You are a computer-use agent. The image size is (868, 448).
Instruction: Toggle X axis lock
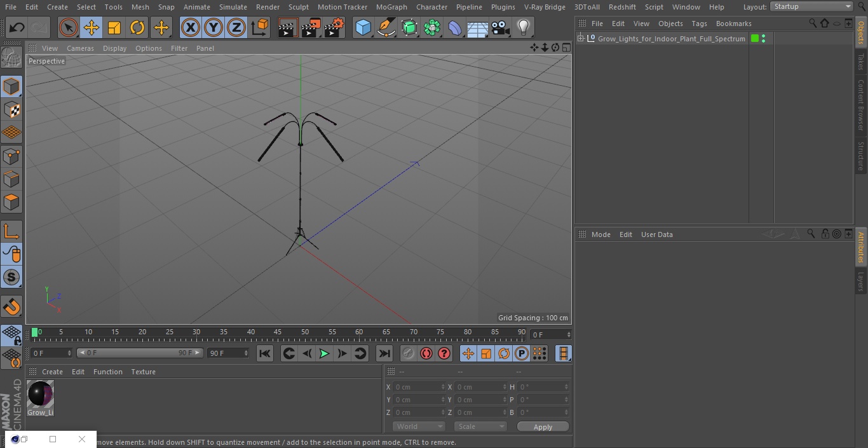tap(191, 27)
